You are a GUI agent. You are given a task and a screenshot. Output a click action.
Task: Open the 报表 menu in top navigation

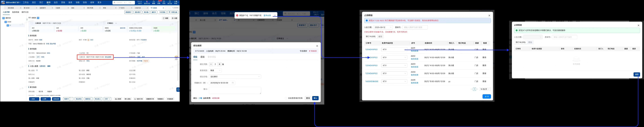pyautogui.click(x=70, y=2)
